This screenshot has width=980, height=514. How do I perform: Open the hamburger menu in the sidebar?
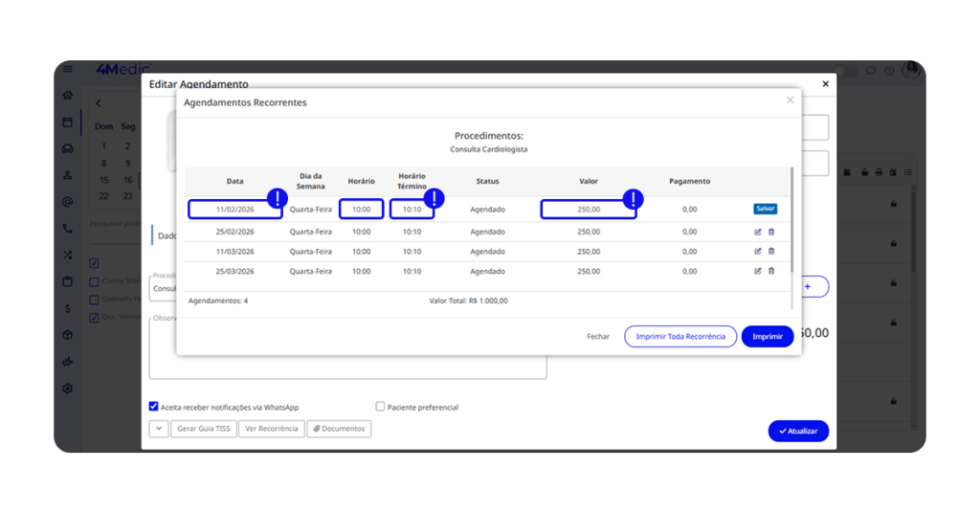(x=67, y=70)
